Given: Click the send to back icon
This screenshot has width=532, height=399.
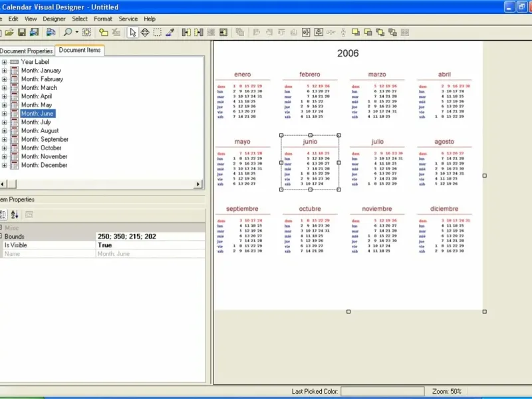Looking at the screenshot, I should pos(368,32).
